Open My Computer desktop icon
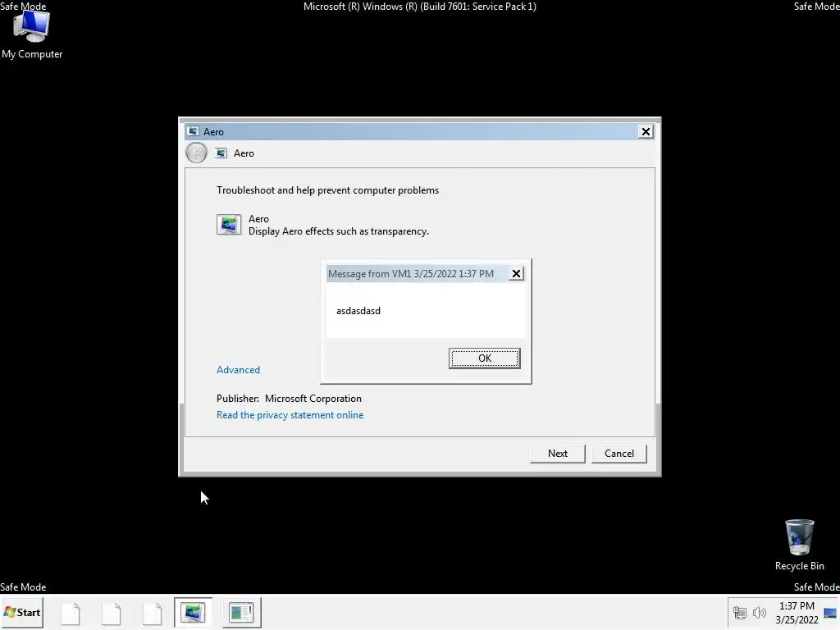The width and height of the screenshot is (840, 630). pos(32,34)
